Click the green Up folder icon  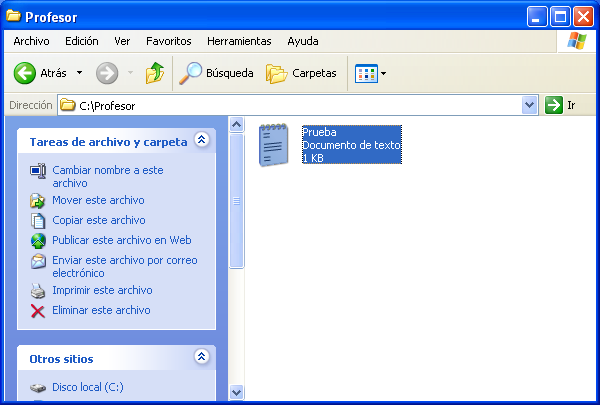point(154,73)
